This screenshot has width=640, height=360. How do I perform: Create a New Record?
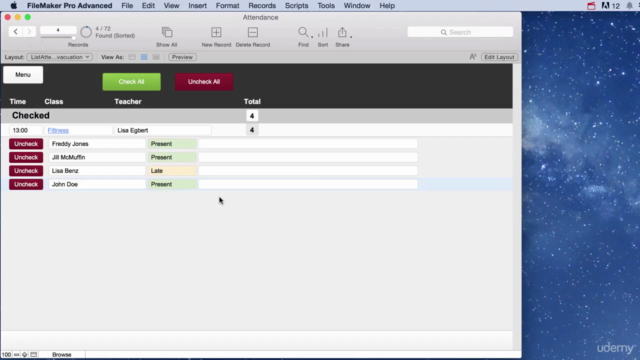tap(216, 32)
